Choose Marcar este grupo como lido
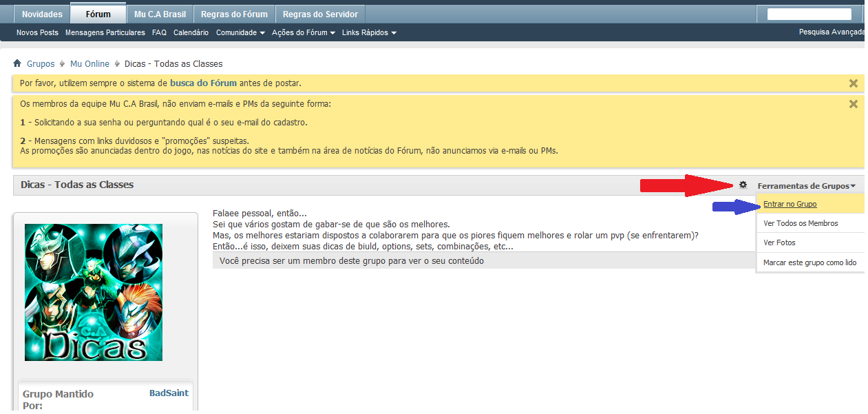The image size is (868, 414). [x=809, y=262]
